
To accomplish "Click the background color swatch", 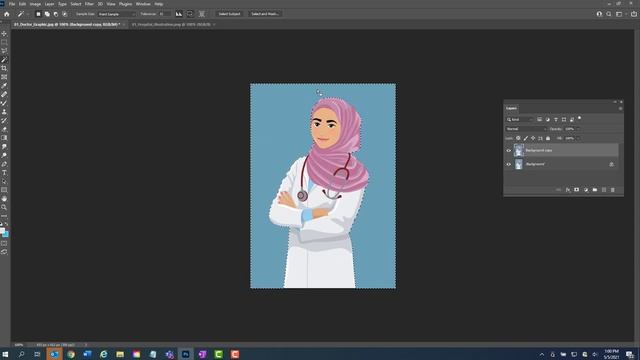I will (x=6, y=235).
